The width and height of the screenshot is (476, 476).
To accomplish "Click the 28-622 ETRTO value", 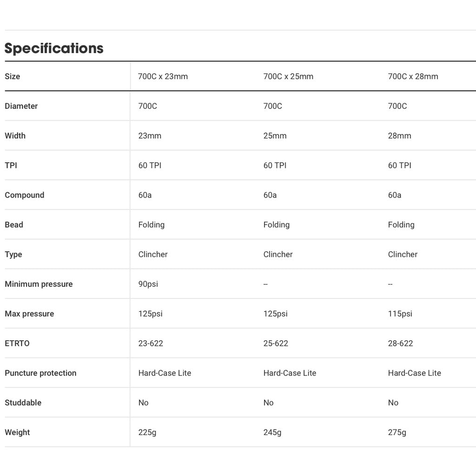I will 400,344.
